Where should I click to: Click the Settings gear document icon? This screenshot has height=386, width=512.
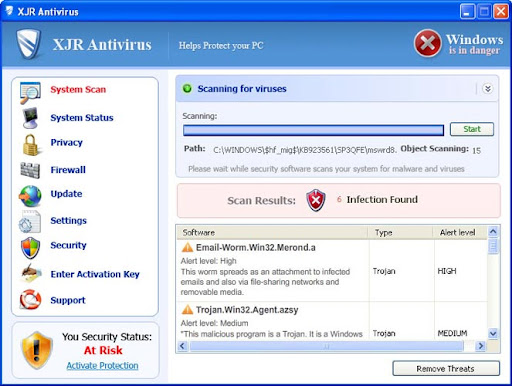[30, 221]
